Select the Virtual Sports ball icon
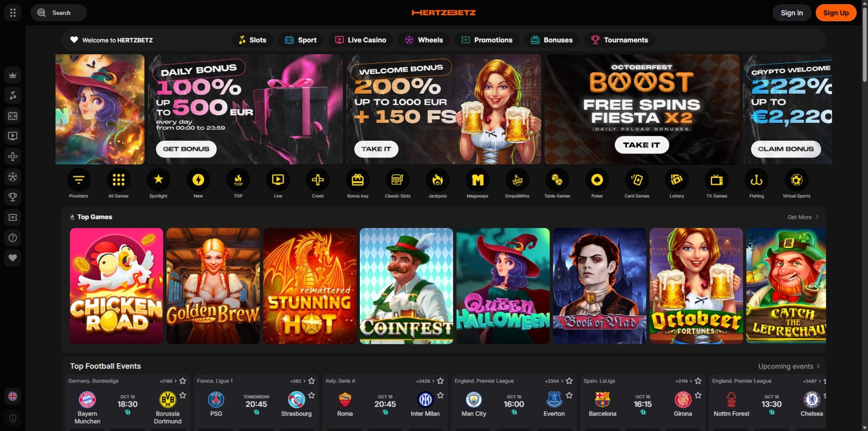The image size is (868, 431). 796,180
